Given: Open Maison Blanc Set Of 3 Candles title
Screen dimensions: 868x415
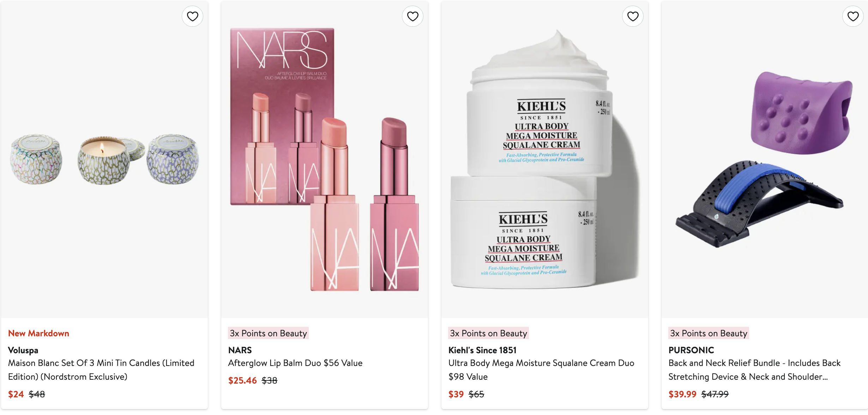Looking at the screenshot, I should pyautogui.click(x=101, y=369).
